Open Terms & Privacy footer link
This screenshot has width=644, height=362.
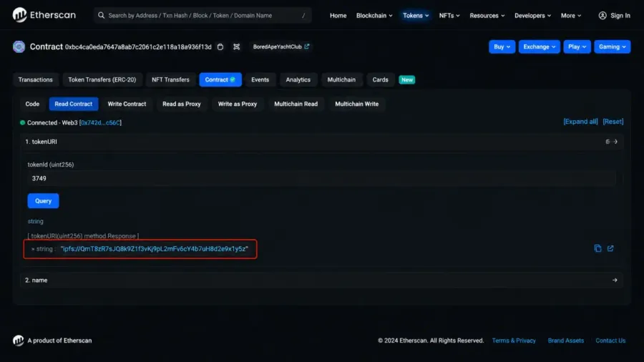[514, 341]
